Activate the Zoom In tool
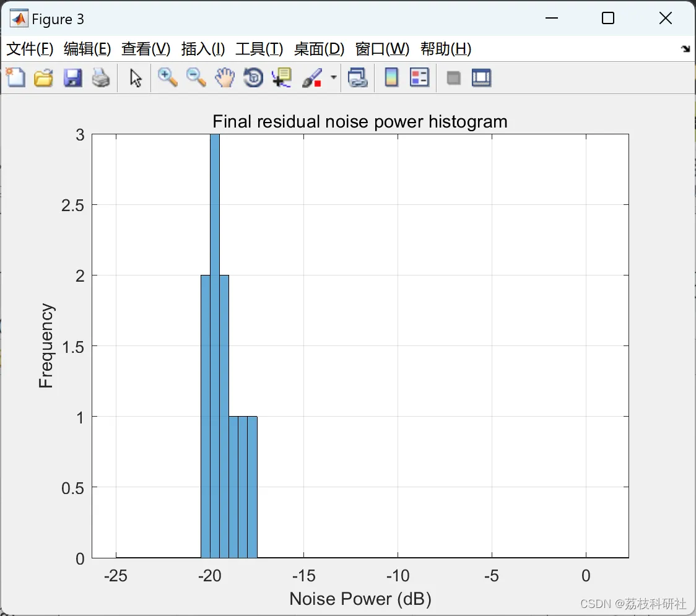 point(168,77)
